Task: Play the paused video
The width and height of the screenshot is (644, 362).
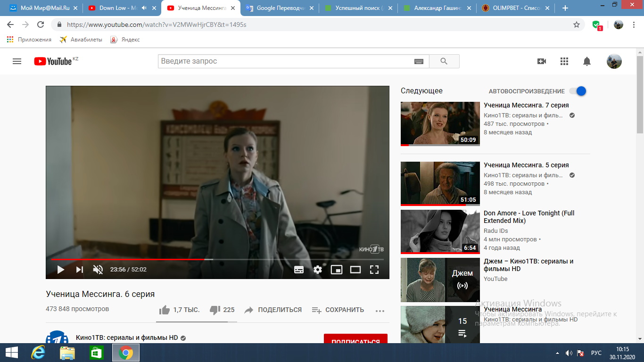Action: click(60, 270)
